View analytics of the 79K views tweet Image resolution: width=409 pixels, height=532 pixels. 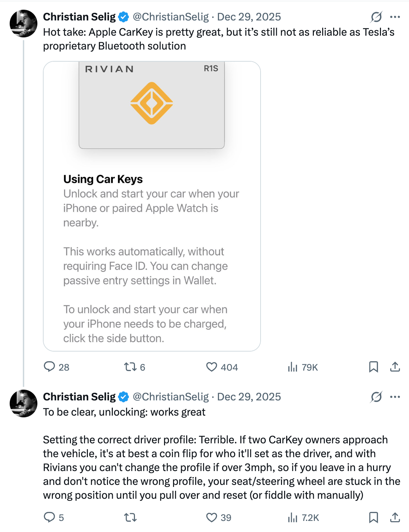303,367
